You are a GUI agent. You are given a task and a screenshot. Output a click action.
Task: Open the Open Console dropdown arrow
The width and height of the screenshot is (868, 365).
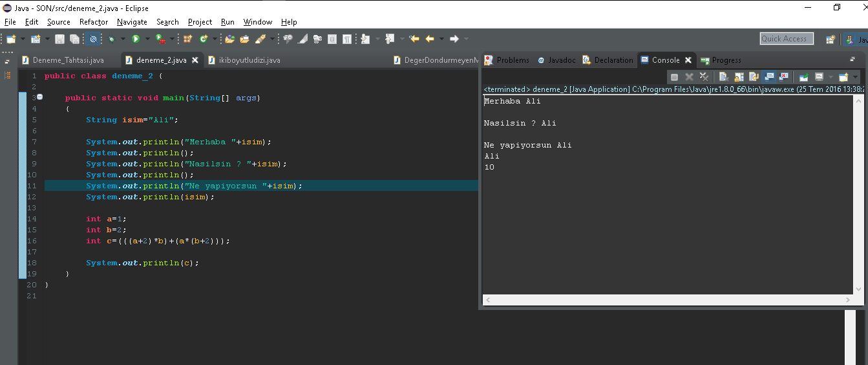[x=855, y=77]
